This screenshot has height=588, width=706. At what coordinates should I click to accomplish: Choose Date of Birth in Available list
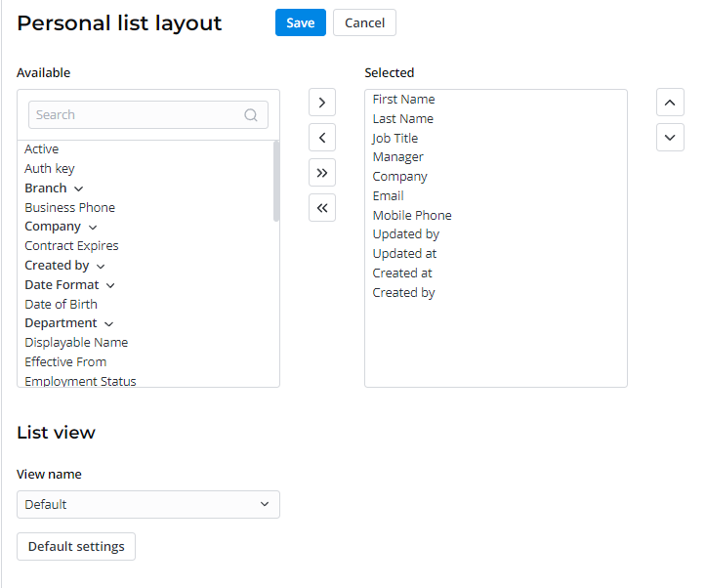click(61, 304)
